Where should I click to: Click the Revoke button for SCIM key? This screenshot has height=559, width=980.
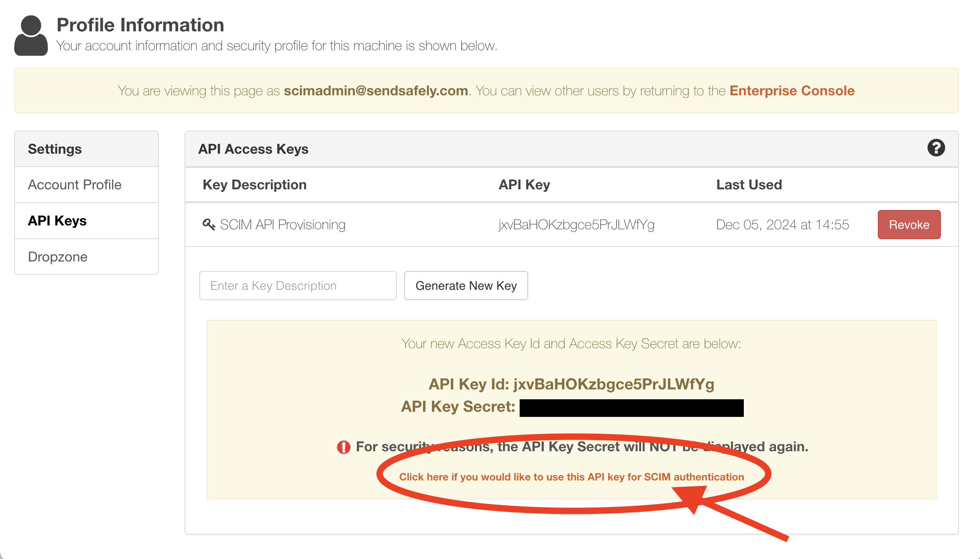909,225
